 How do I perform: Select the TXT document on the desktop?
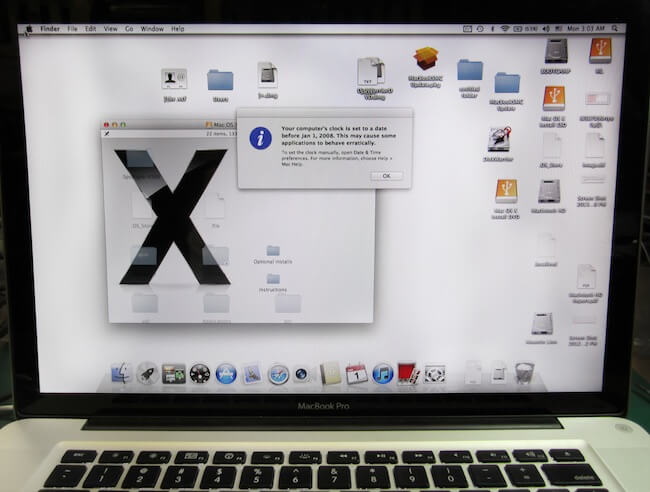pyautogui.click(x=371, y=72)
